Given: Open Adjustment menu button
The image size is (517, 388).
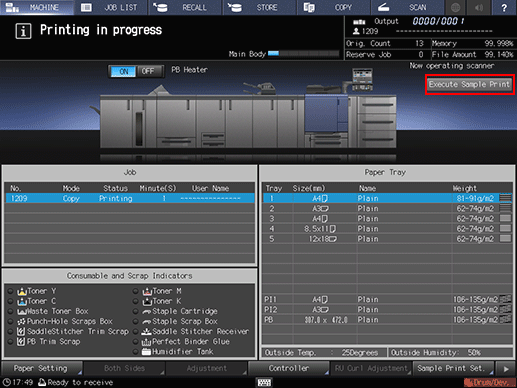Looking at the screenshot, I should (207, 369).
